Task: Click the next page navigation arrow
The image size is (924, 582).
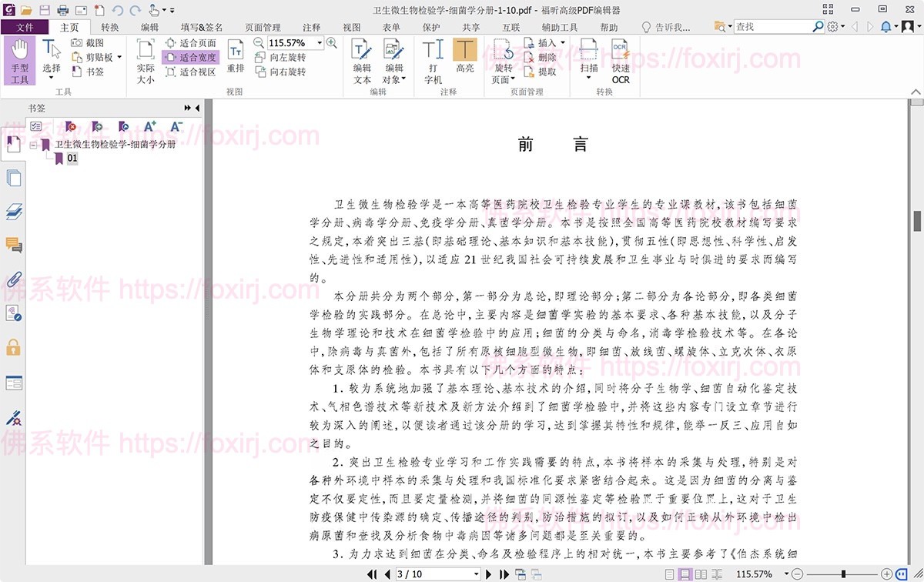Action: point(489,572)
